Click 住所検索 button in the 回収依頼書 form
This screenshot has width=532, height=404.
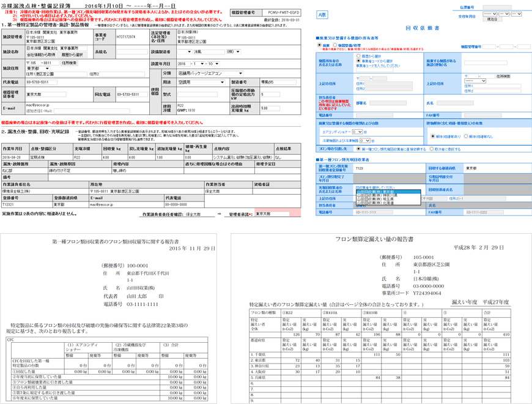[x=503, y=77]
